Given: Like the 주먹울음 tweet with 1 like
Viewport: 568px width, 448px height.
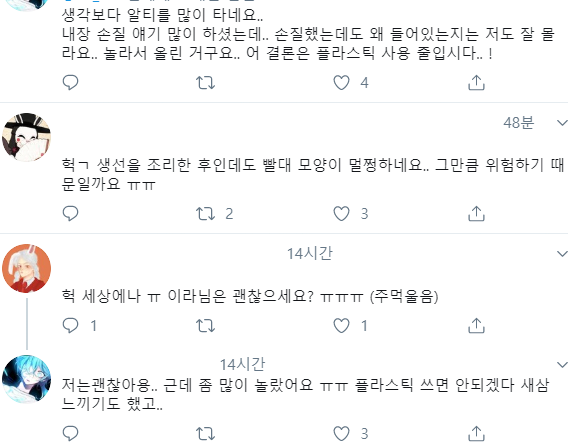Looking at the screenshot, I should point(341,325).
